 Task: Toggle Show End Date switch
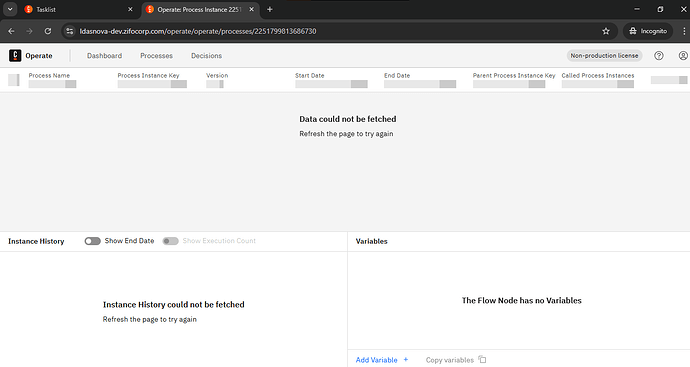(x=92, y=241)
